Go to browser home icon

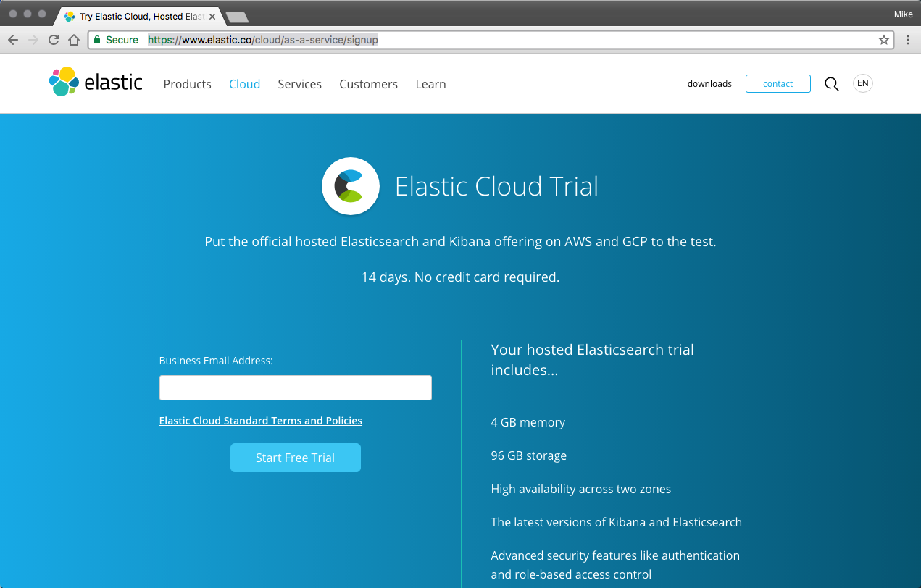(x=74, y=40)
